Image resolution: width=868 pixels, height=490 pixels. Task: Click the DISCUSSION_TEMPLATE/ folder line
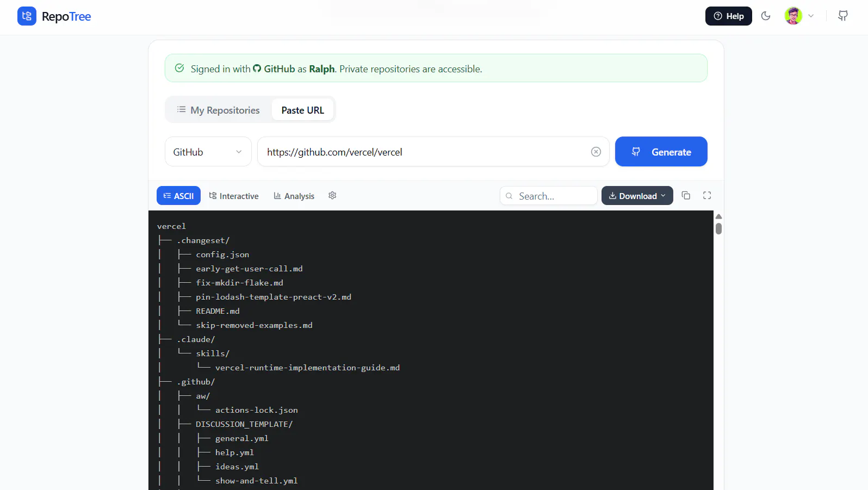244,424
